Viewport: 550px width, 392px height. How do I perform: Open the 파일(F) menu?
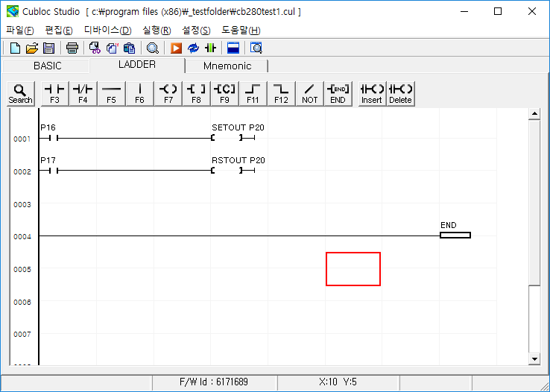click(19, 30)
